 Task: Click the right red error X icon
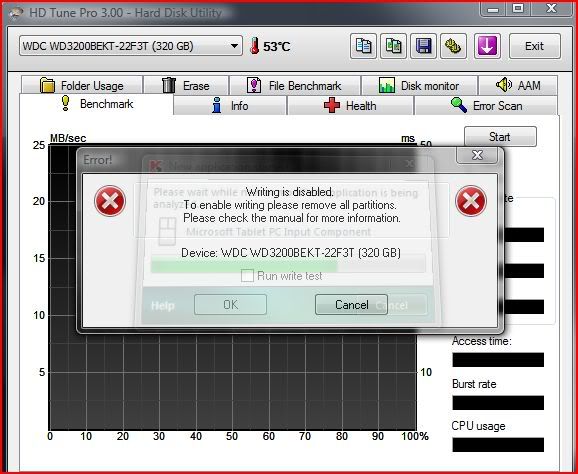coord(471,201)
